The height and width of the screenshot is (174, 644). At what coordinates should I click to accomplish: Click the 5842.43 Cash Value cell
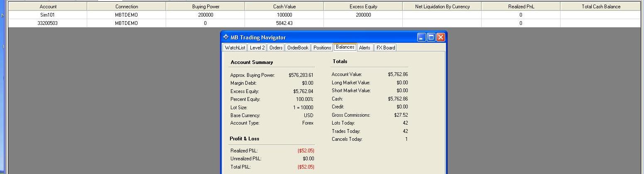pyautogui.click(x=284, y=23)
